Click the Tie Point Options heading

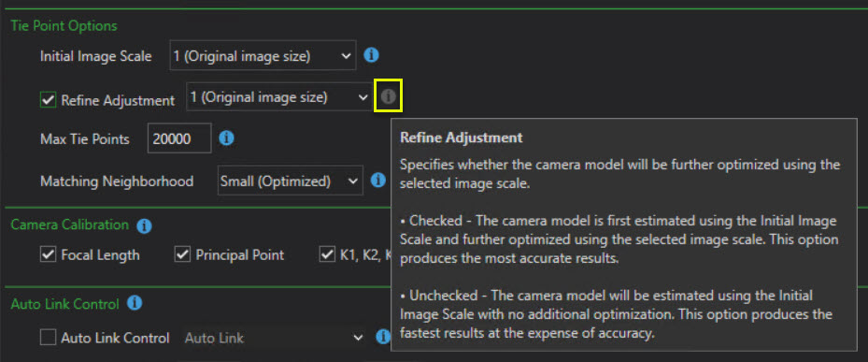coord(64,25)
